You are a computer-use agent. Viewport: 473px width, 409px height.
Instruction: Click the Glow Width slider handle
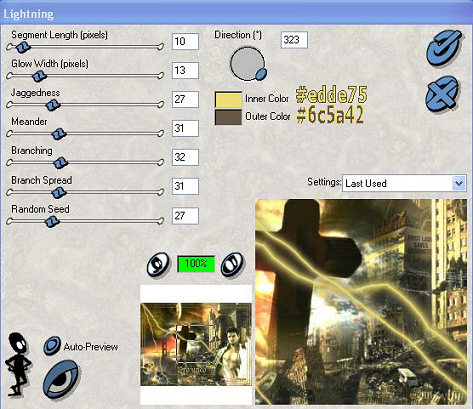pos(39,76)
